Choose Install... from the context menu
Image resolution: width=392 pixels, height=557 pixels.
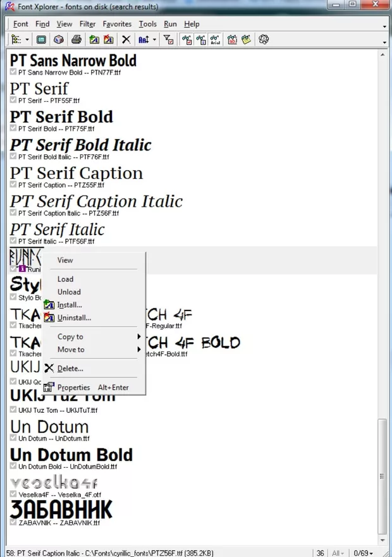[x=70, y=305]
